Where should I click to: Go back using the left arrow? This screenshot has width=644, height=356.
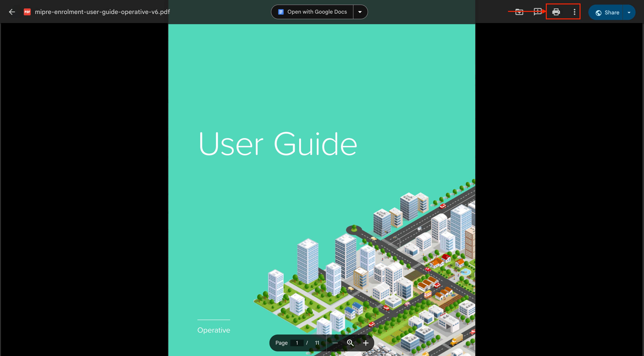click(x=12, y=12)
